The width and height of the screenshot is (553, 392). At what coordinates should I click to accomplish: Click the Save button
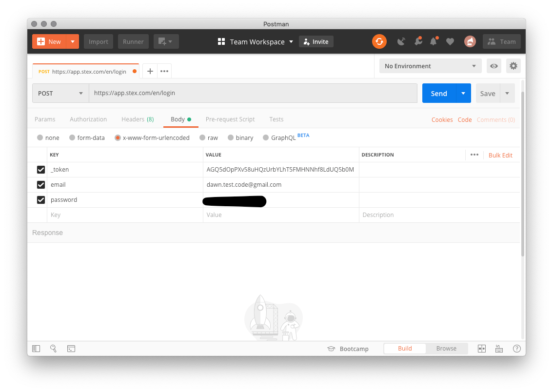(x=488, y=93)
